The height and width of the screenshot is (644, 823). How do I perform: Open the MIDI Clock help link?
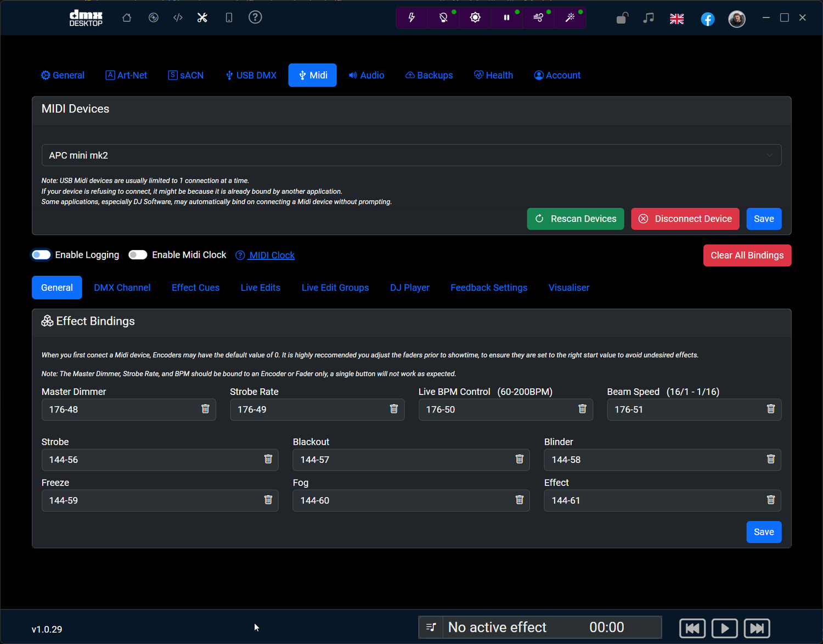(x=272, y=255)
